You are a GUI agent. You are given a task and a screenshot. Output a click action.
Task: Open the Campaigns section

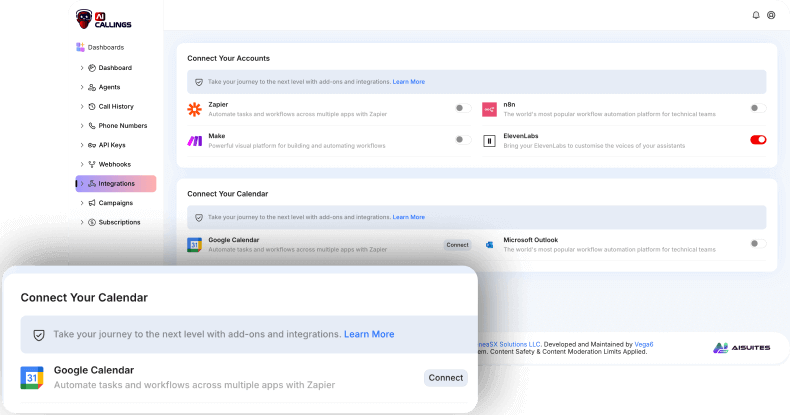point(115,203)
